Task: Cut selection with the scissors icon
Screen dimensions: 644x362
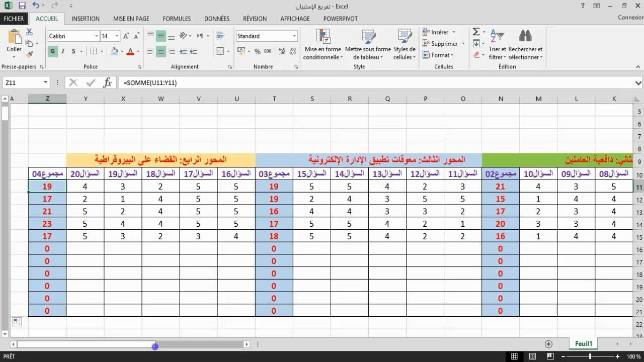Action: 29,32
